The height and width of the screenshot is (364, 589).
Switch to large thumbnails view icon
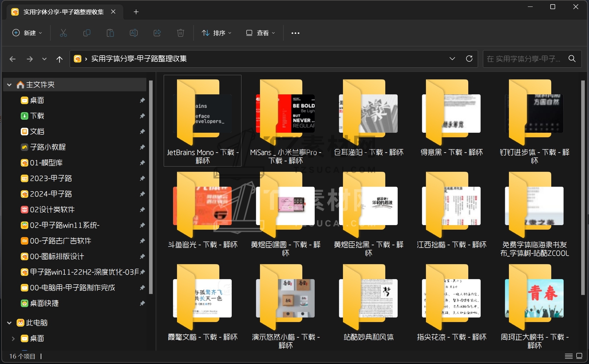click(x=579, y=356)
